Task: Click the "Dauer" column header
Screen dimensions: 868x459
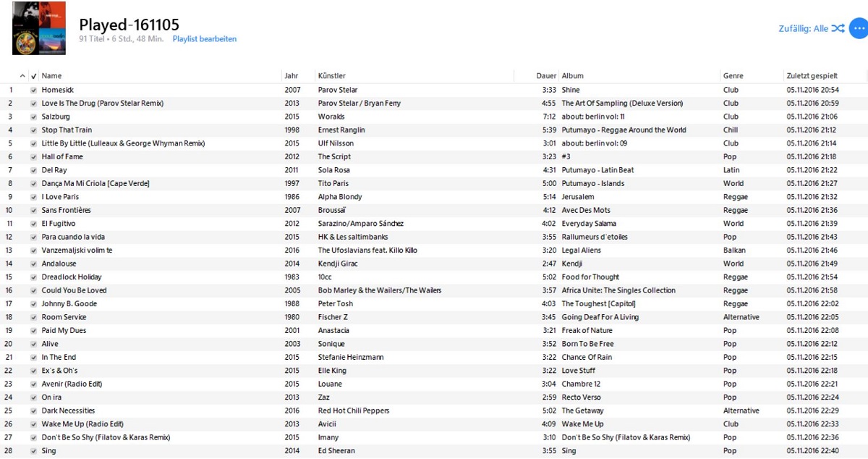Action: tap(544, 75)
